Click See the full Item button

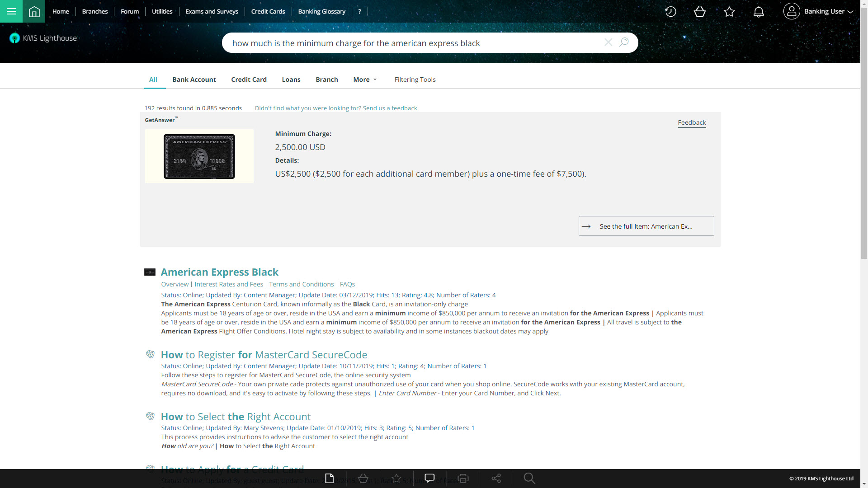point(646,226)
